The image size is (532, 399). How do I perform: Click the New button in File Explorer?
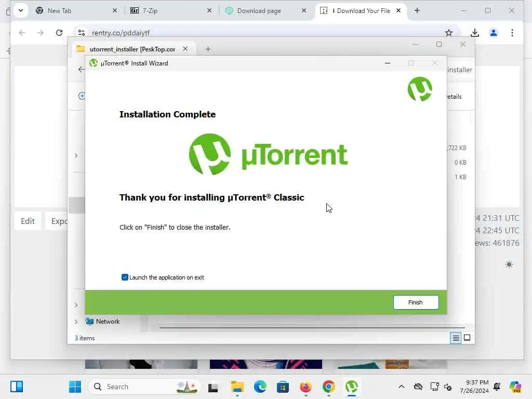(82, 96)
